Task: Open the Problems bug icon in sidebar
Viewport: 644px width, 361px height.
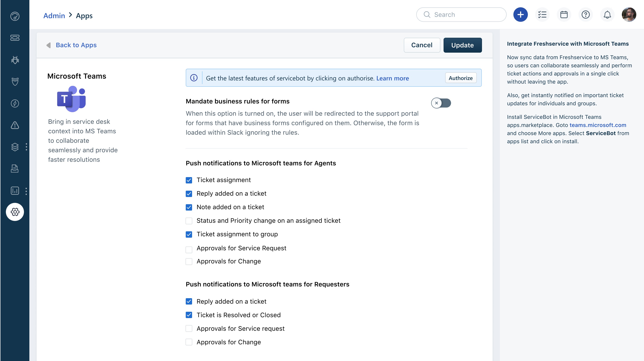Action: click(x=15, y=60)
